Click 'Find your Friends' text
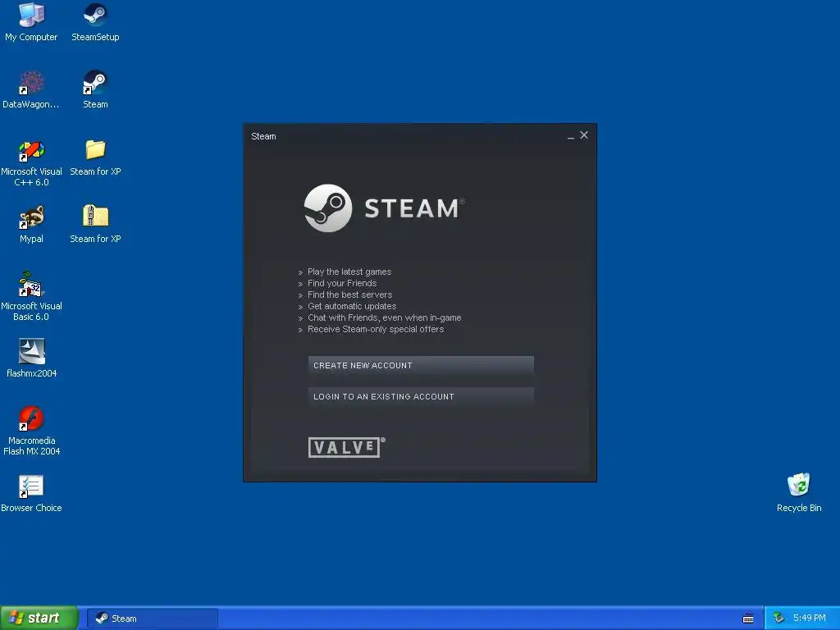The image size is (840, 630). point(342,283)
